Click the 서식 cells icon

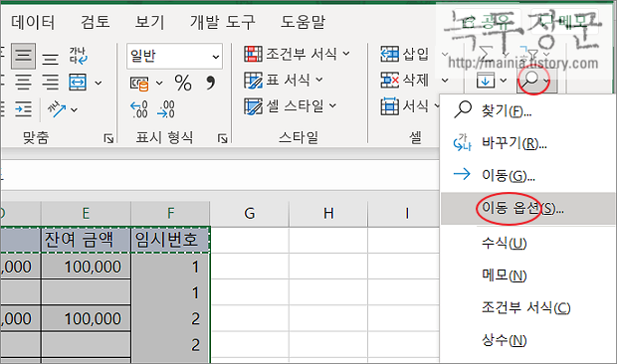point(389,106)
